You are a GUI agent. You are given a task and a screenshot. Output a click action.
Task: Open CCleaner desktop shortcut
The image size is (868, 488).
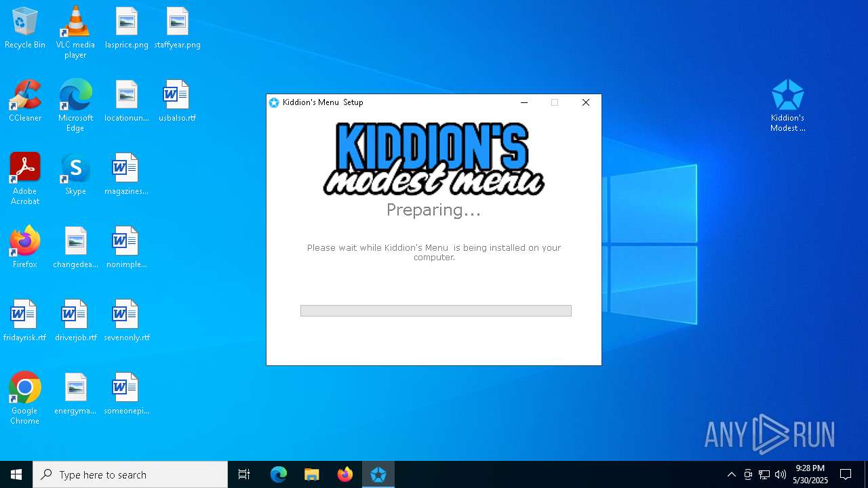(x=25, y=101)
